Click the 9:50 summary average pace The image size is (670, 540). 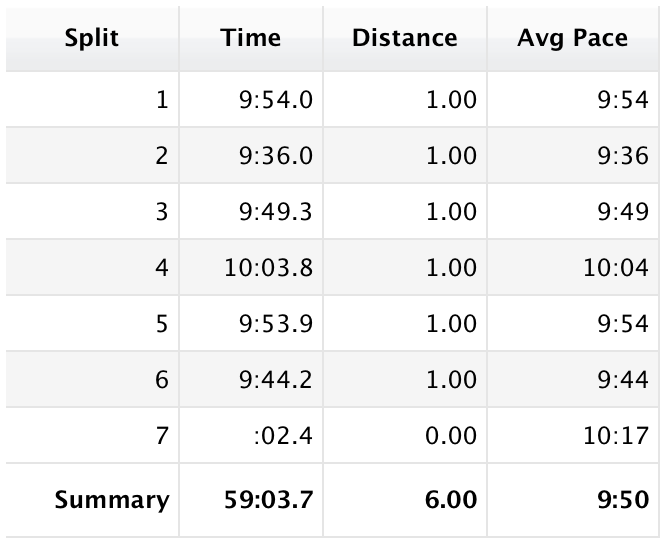(627, 499)
